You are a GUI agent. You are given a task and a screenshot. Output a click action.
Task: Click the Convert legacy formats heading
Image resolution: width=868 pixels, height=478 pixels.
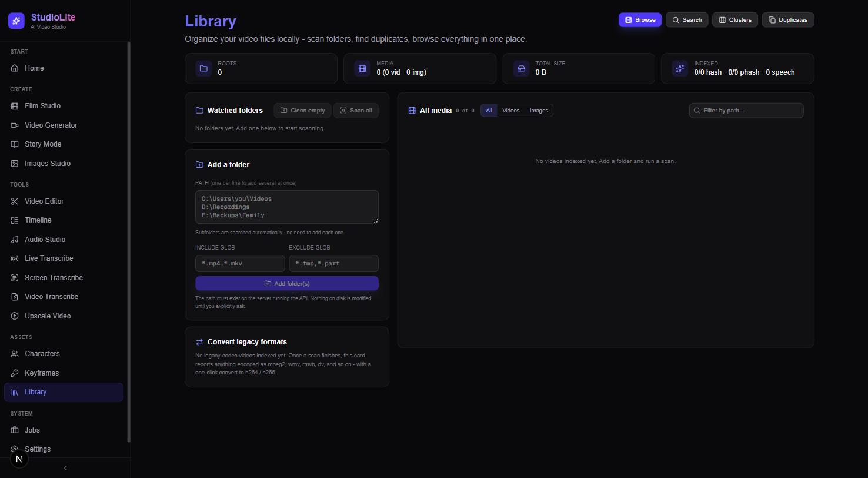[247, 342]
